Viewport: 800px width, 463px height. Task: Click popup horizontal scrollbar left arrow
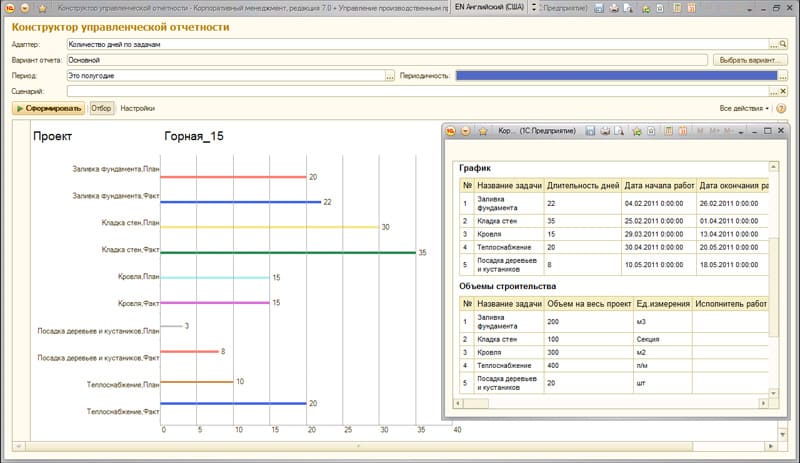(x=458, y=403)
